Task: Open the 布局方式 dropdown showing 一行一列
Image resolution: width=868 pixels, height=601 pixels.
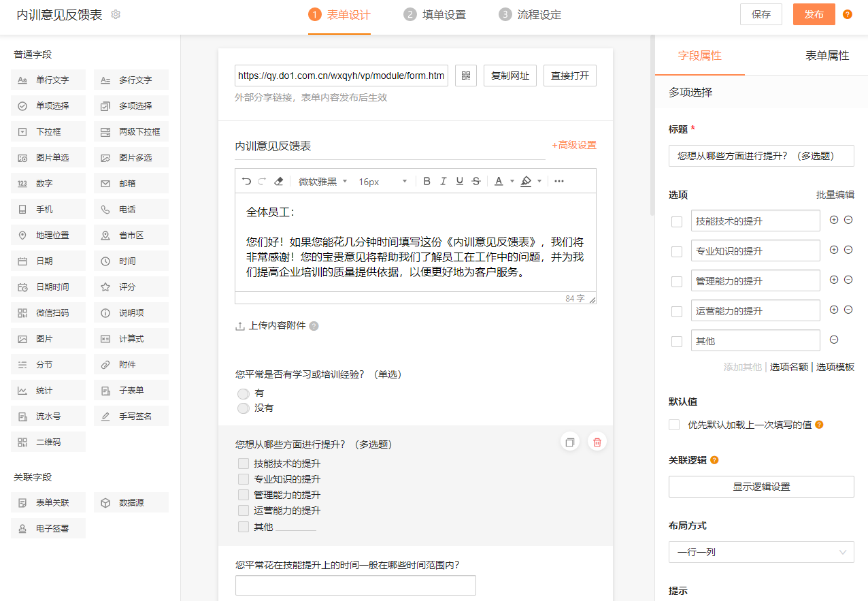Action: click(761, 552)
